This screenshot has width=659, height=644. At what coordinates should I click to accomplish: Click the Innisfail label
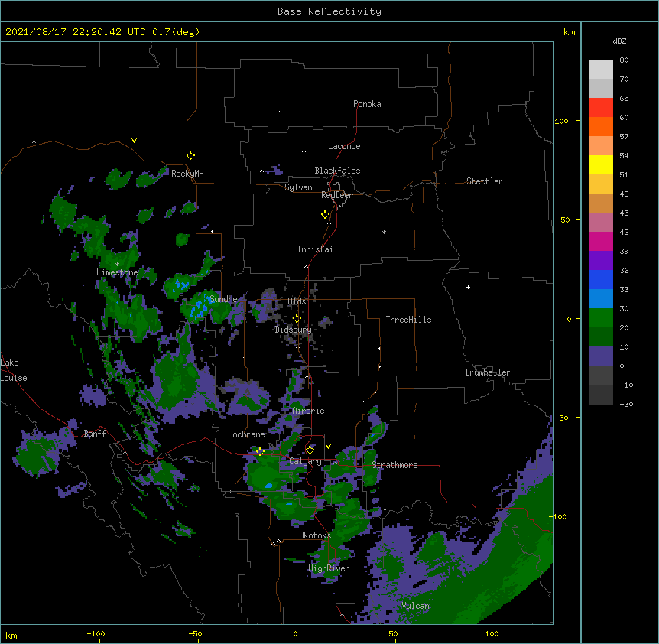(x=317, y=249)
